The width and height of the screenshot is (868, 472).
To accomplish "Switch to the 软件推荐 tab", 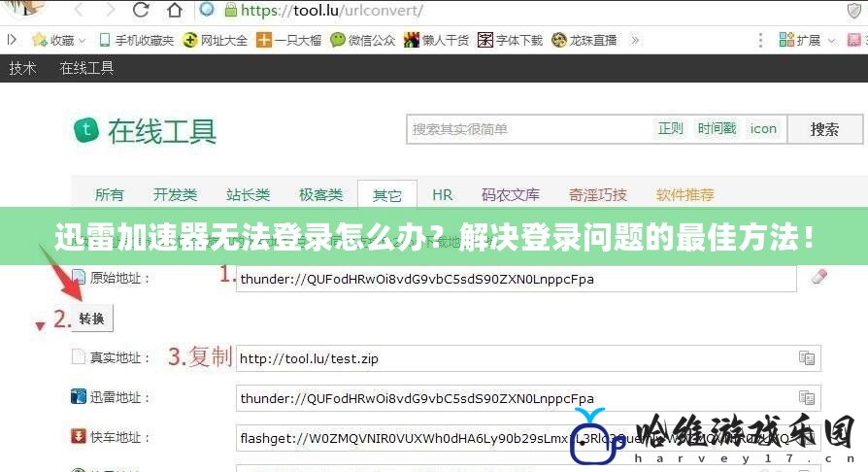I will [x=684, y=195].
